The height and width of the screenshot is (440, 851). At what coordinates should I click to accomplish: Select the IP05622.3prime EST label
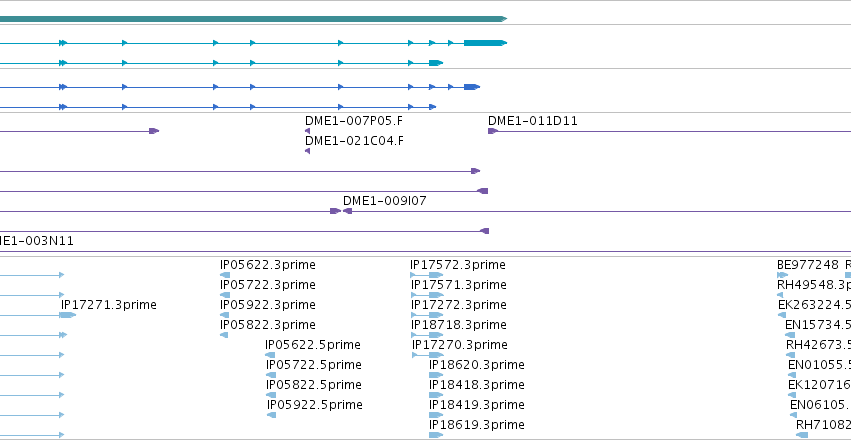coord(268,265)
